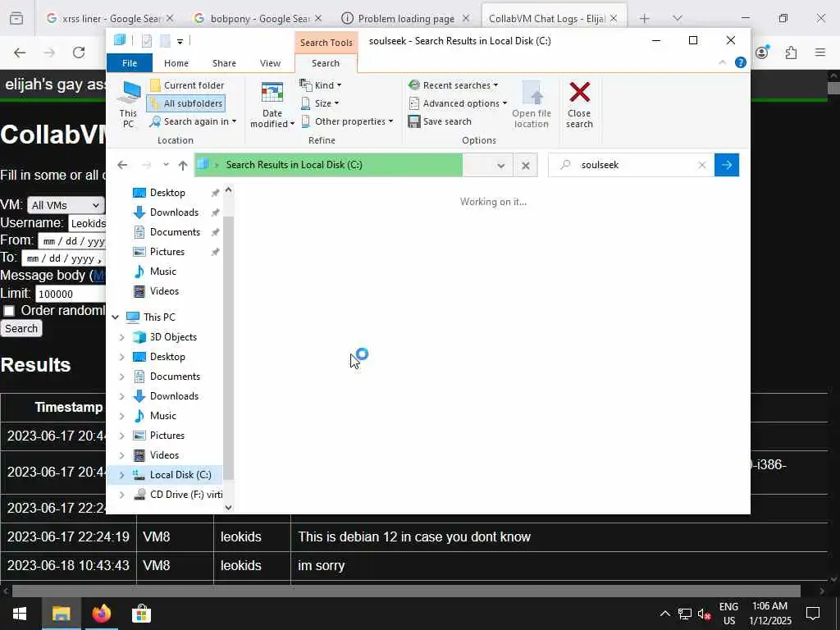Switch to the View ribbon tab
840x630 pixels.
click(270, 63)
